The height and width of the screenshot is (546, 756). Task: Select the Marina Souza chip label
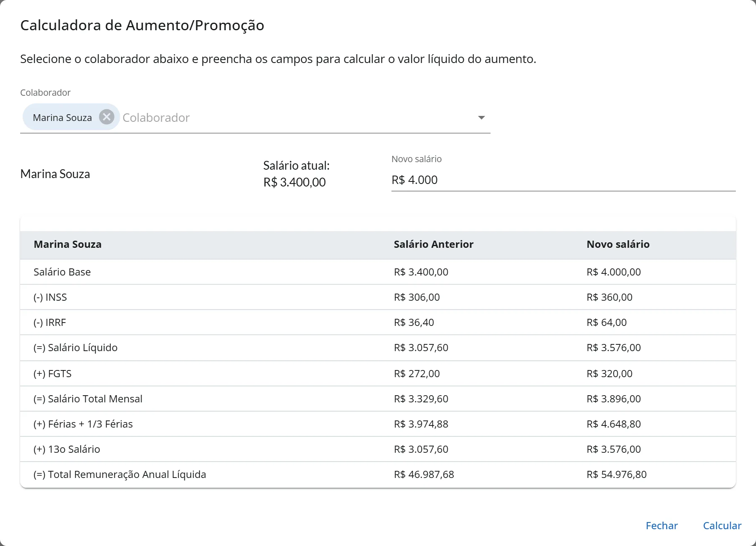62,118
